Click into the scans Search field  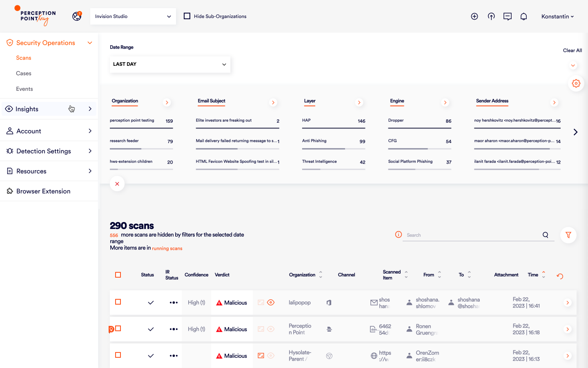pos(472,235)
